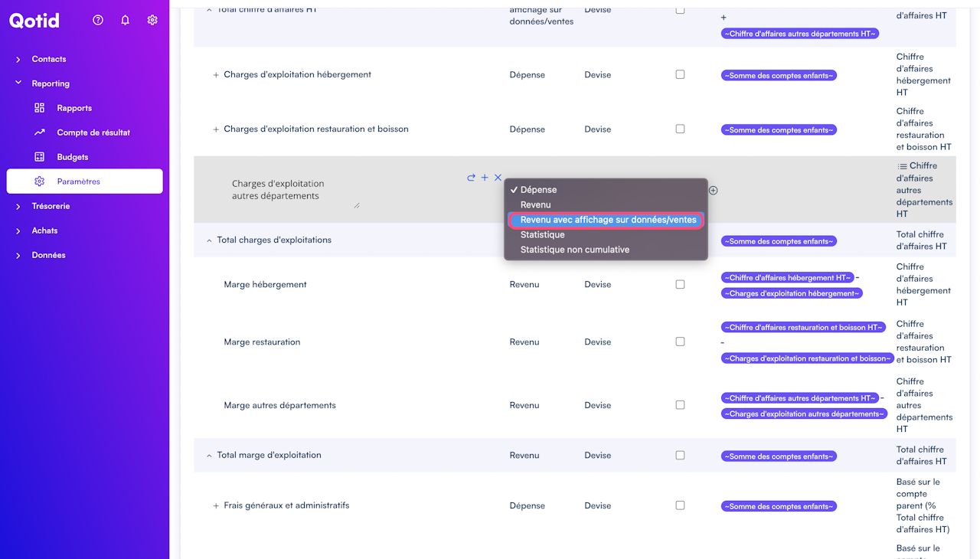Open Compte de résultat page

pyautogui.click(x=93, y=132)
